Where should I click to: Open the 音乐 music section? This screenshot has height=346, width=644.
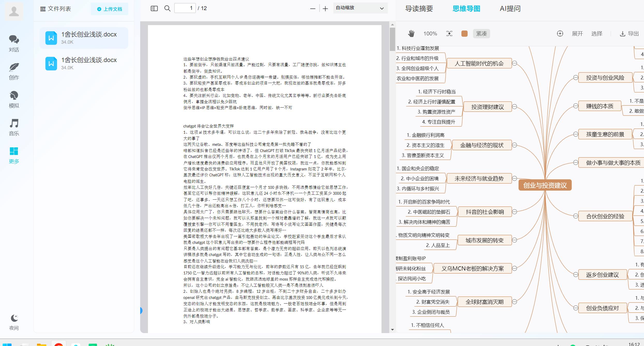(14, 127)
